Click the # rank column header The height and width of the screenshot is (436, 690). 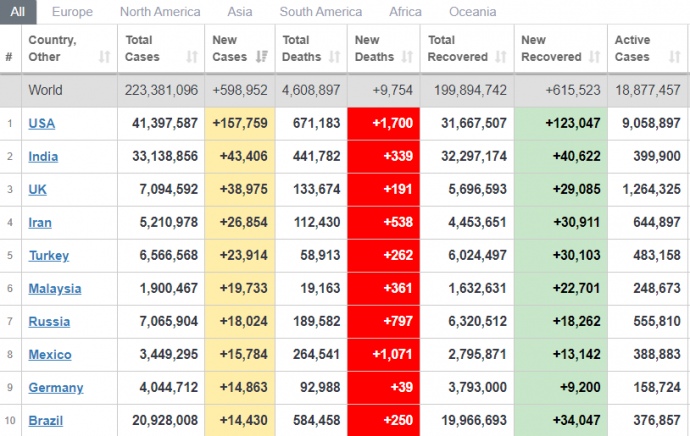9,57
